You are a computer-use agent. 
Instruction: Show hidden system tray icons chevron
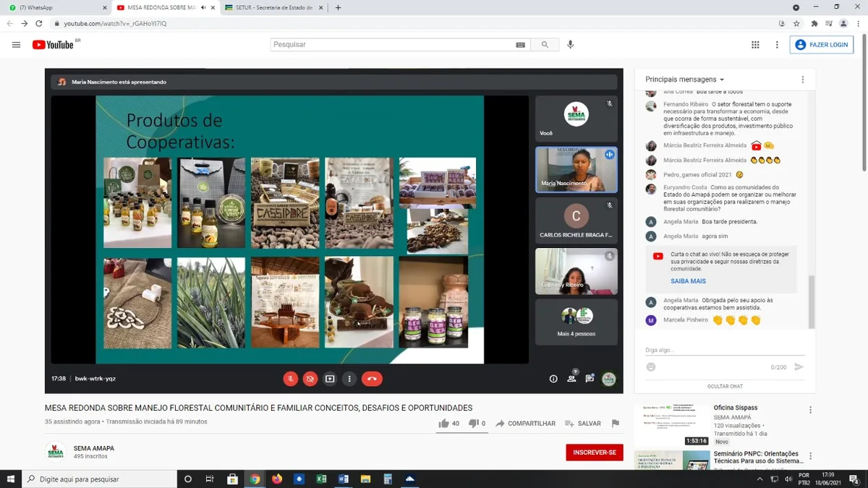[759, 479]
